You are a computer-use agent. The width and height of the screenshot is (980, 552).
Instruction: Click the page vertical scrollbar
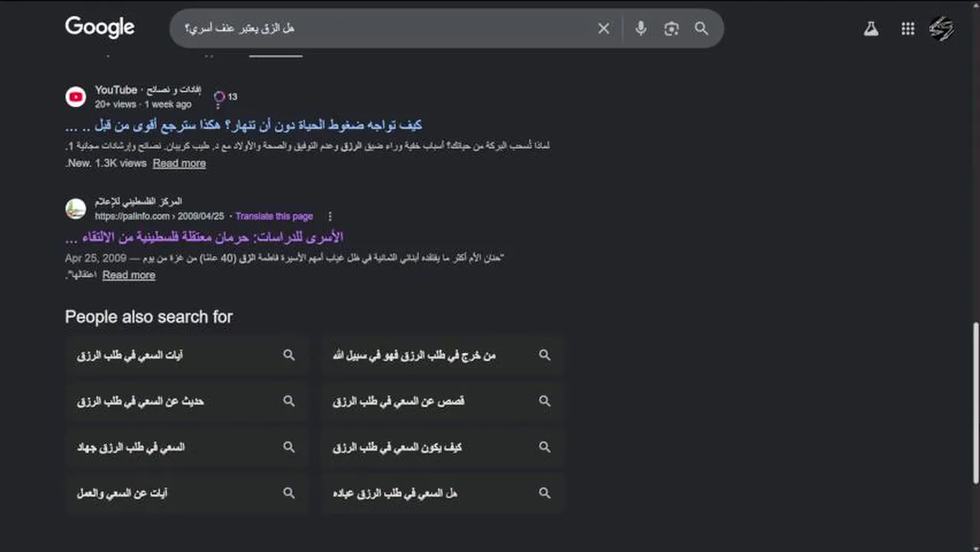click(975, 402)
